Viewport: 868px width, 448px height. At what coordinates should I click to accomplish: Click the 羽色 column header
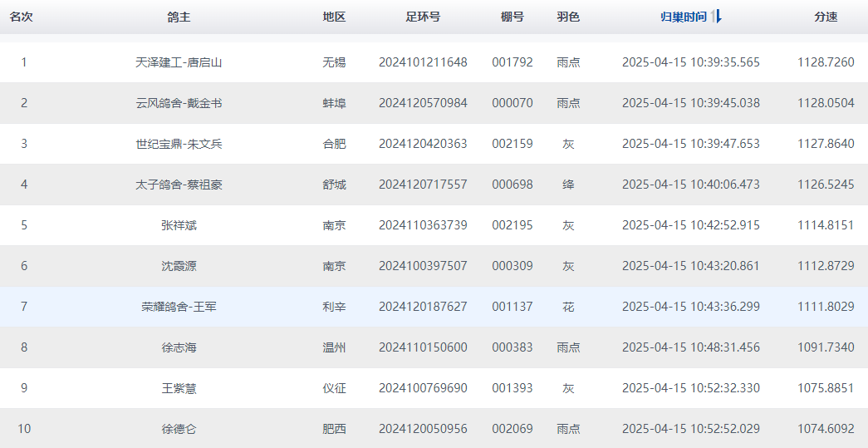coord(568,17)
